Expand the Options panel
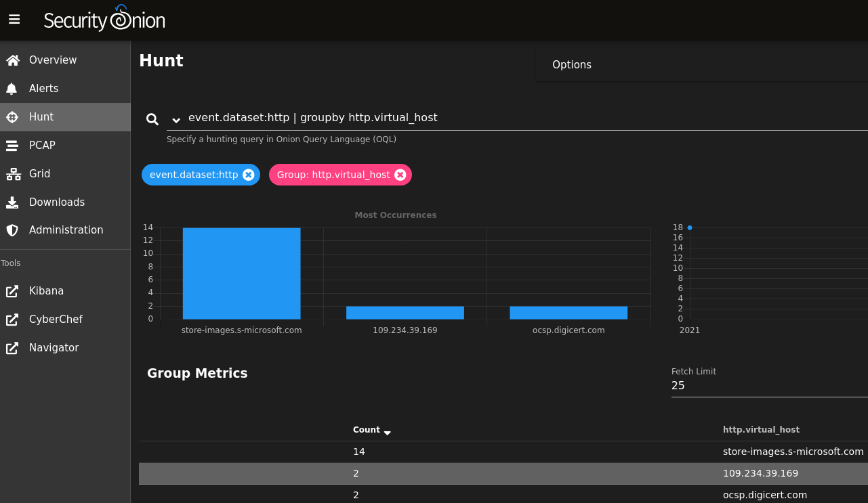Image resolution: width=868 pixels, height=503 pixels. click(702, 65)
